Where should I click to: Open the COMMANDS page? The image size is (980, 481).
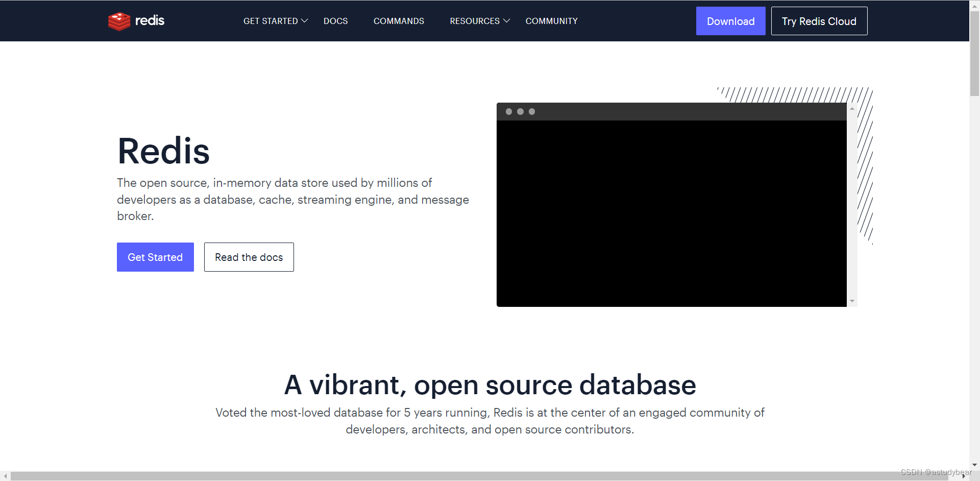(x=399, y=21)
